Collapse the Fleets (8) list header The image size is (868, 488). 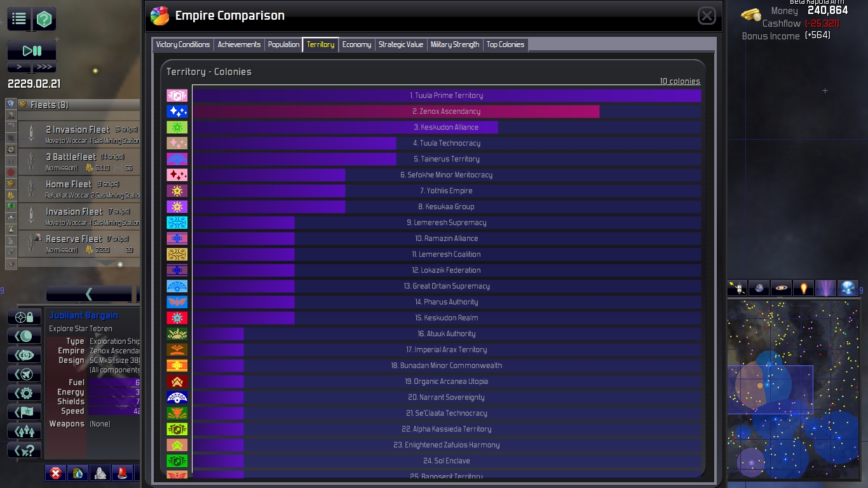click(78, 105)
